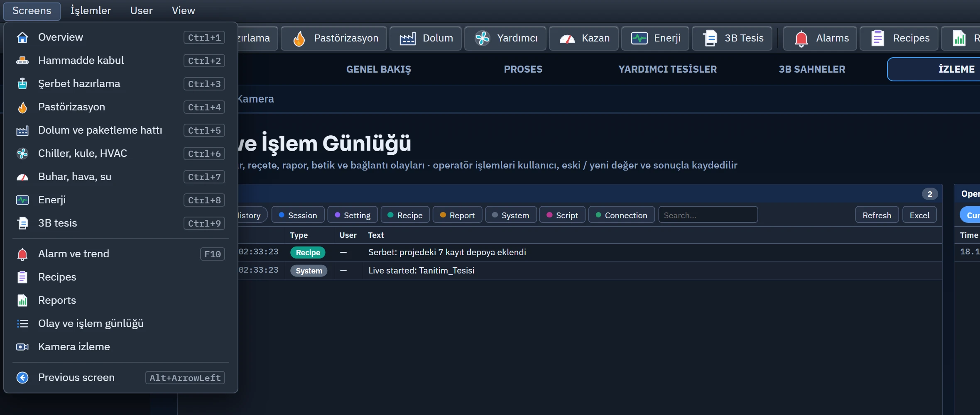980x415 pixels.
Task: Click 'Live started: Tanitim_Tesisi' log text
Action: [421, 271]
